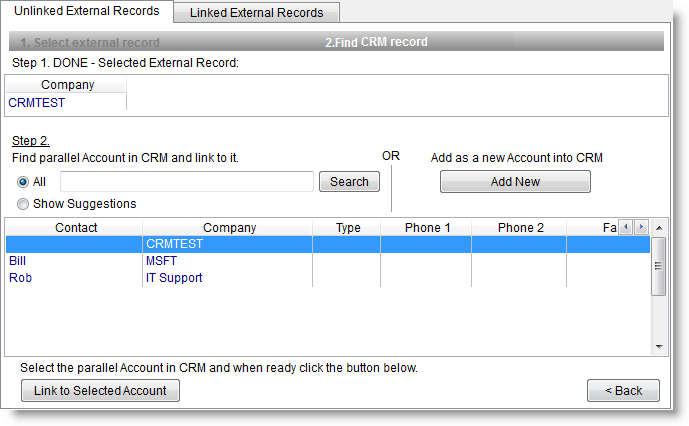689x426 pixels.
Task: Click the vertical scrollbar down arrow
Action: click(658, 347)
